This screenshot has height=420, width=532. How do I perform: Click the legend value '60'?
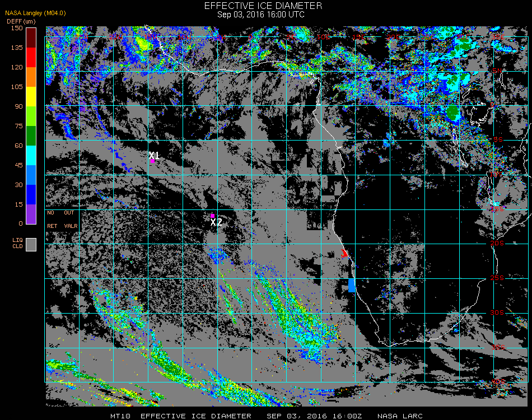(18, 146)
